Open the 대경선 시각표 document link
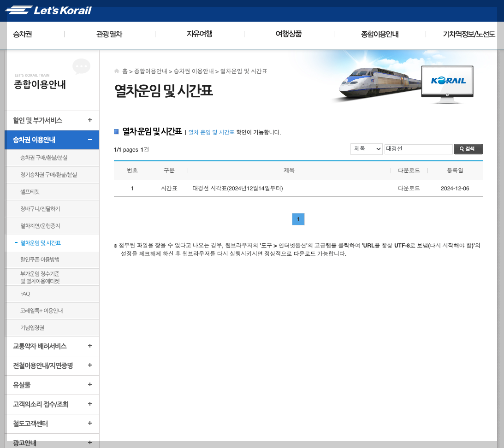The height and width of the screenshot is (448, 504). point(237,188)
